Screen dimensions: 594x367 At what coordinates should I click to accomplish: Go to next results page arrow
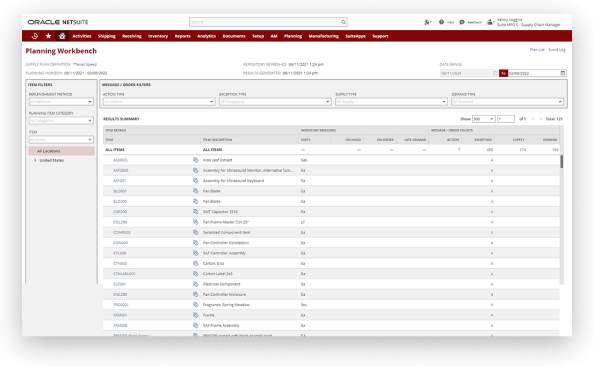[541, 119]
